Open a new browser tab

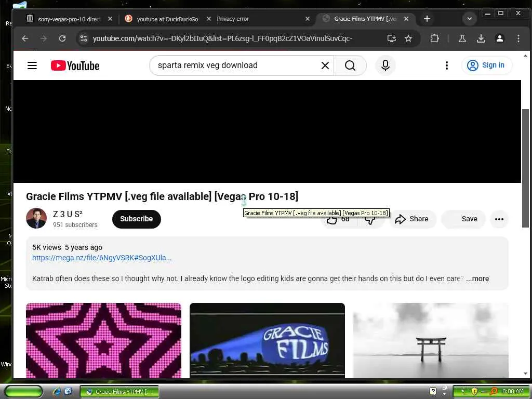[x=427, y=19]
